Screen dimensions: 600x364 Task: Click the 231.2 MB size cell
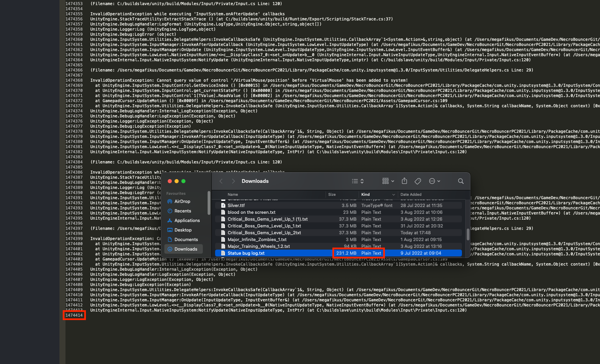(346, 253)
